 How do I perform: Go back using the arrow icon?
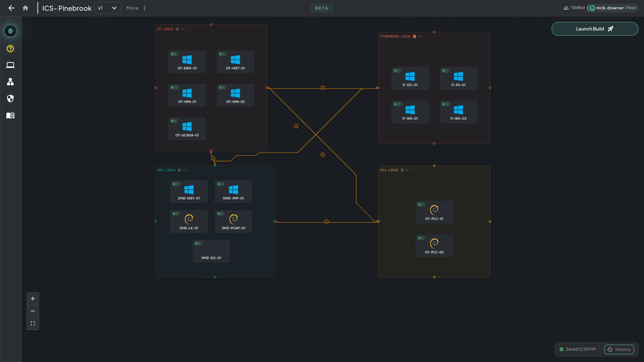(11, 8)
